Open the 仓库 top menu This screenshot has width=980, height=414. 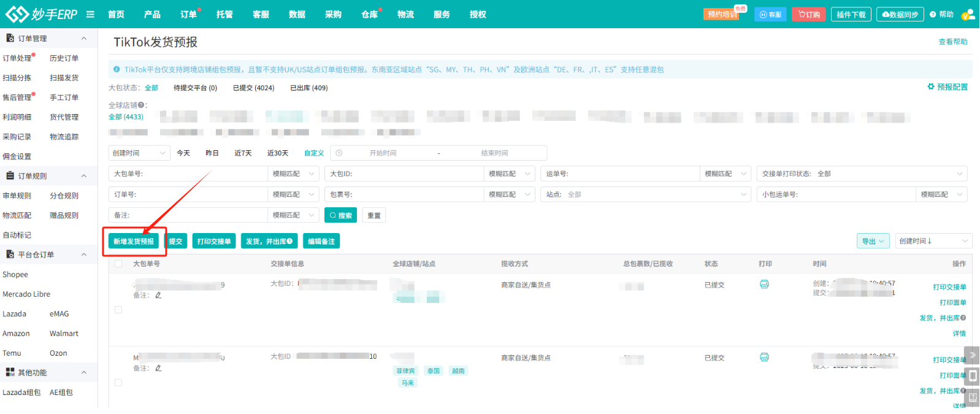(x=369, y=14)
